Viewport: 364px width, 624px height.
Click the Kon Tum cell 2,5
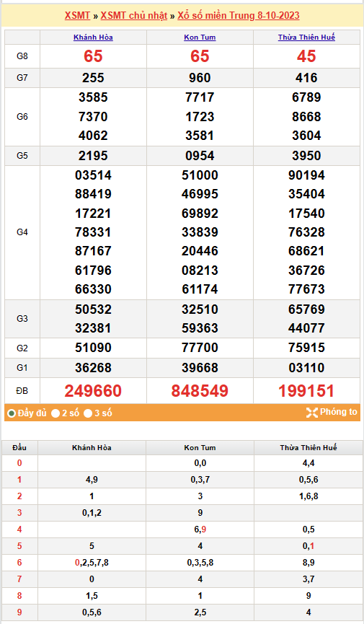200,612
